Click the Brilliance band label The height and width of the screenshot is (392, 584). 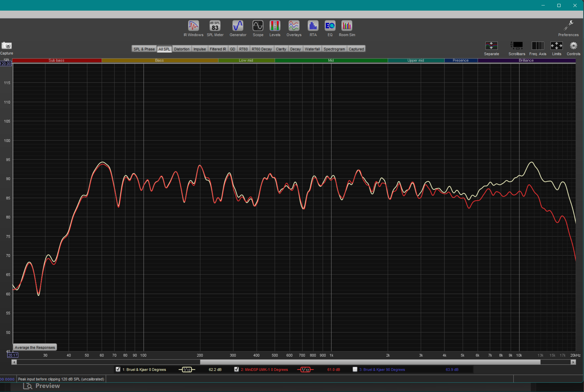526,60
